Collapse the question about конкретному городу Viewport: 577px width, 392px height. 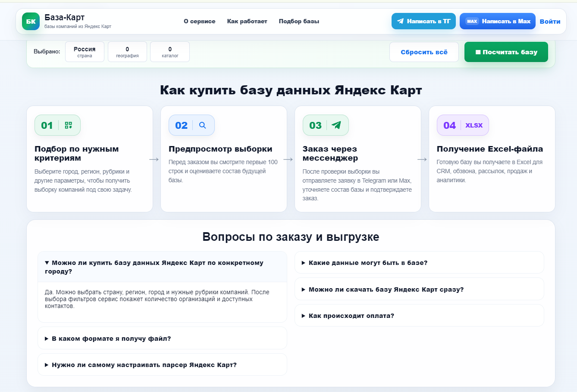point(162,267)
